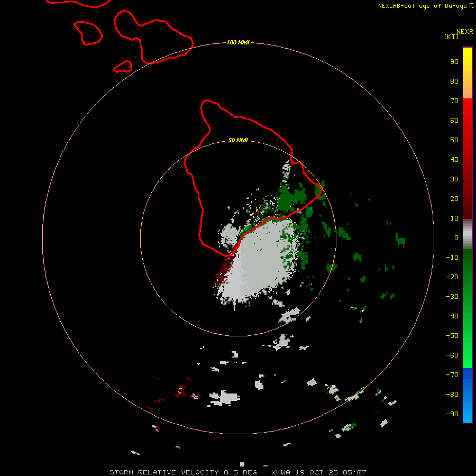476x476 pixels.
Task: Click the positive "30" scale label
Action: click(454, 179)
